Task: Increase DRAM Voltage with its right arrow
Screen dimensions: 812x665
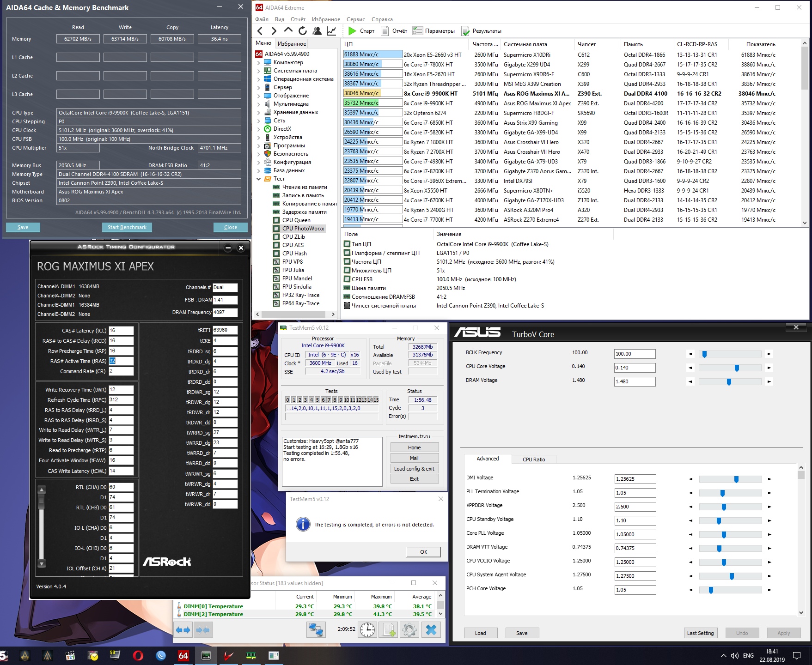Action: [x=769, y=382]
